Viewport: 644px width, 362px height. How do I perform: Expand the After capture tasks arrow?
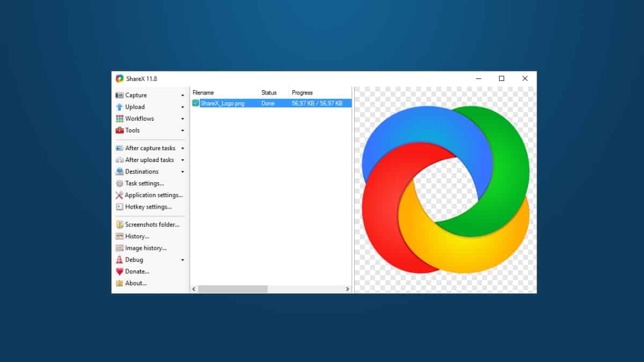pyautogui.click(x=182, y=149)
